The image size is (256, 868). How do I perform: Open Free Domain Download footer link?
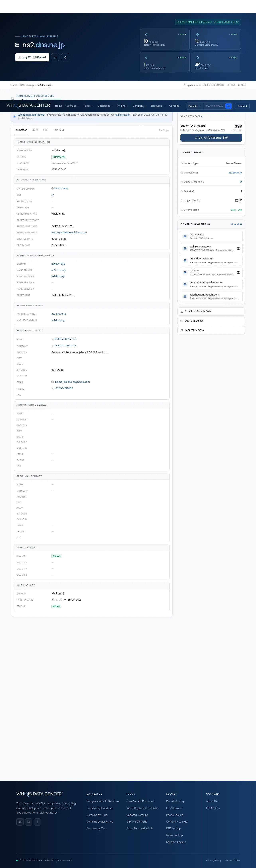140,801
